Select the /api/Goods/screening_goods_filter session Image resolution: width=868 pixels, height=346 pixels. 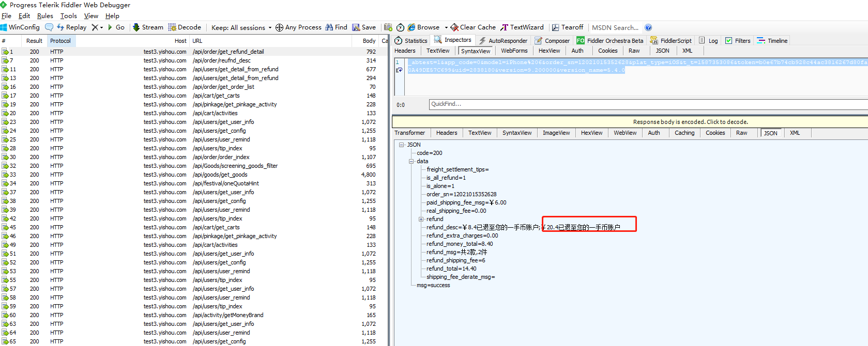pyautogui.click(x=194, y=166)
